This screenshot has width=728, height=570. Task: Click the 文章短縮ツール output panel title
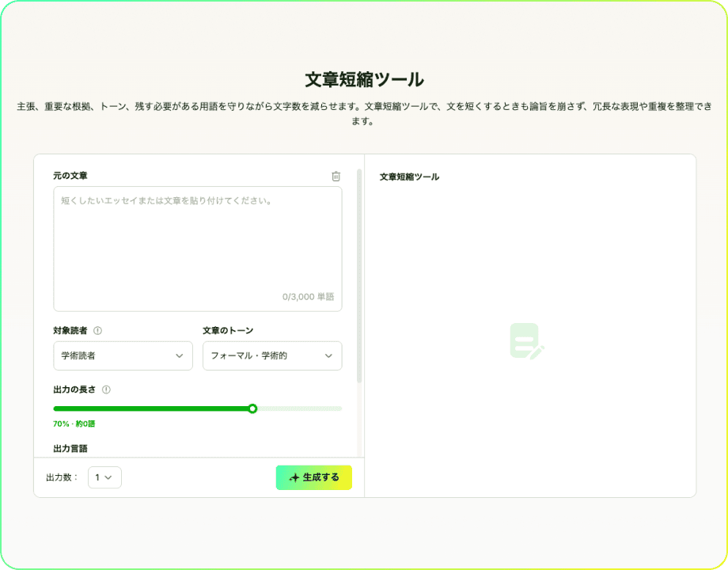pyautogui.click(x=409, y=177)
